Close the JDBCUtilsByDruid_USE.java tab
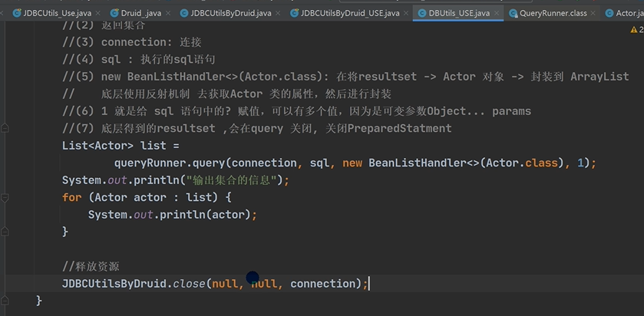Image resolution: width=644 pixels, height=316 pixels. pos(406,13)
